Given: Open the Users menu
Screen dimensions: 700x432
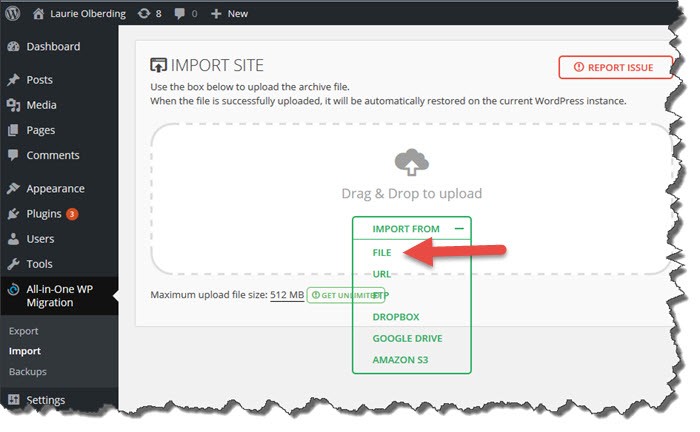Looking at the screenshot, I should coord(40,239).
